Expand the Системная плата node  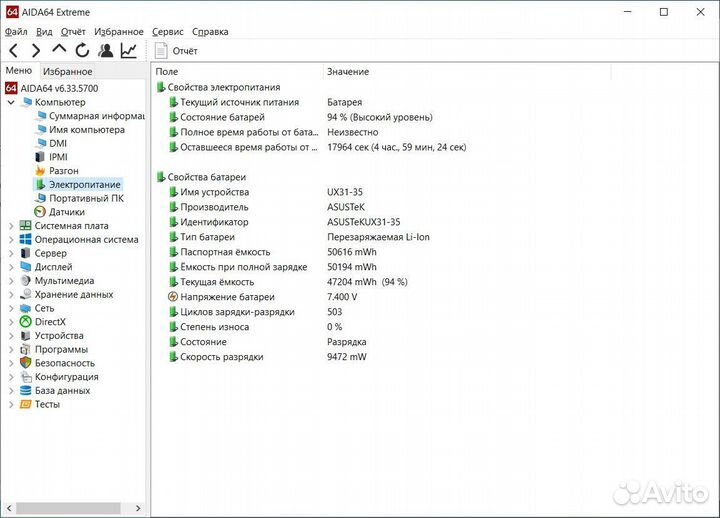coord(11,226)
